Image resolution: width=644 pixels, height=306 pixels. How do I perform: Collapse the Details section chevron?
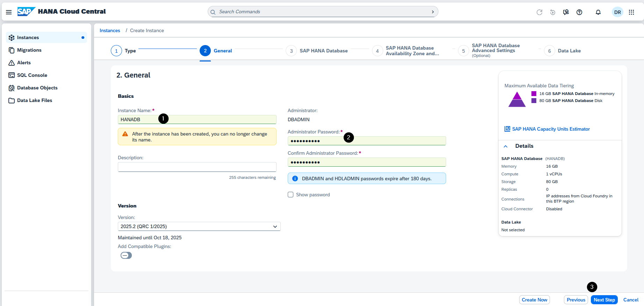click(x=506, y=146)
